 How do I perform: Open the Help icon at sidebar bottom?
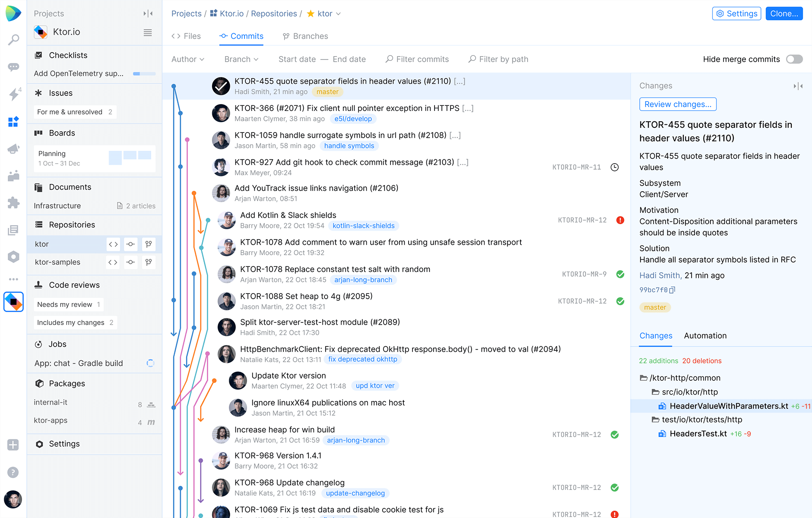pyautogui.click(x=13, y=472)
